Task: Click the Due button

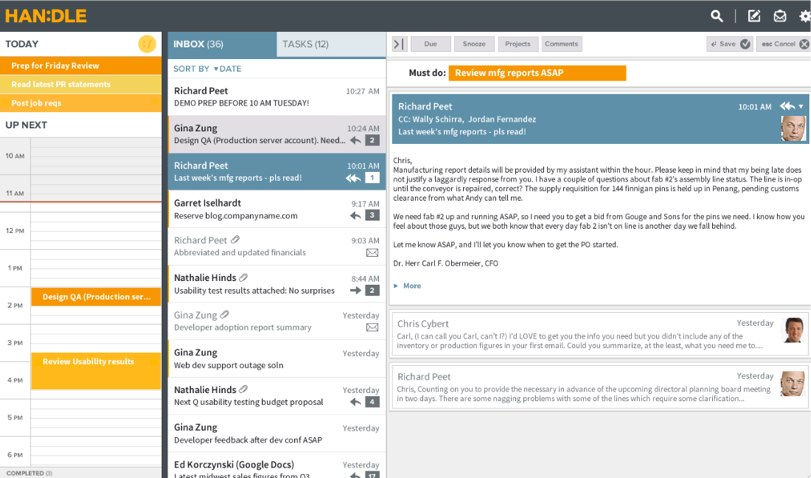Action: pyautogui.click(x=430, y=44)
